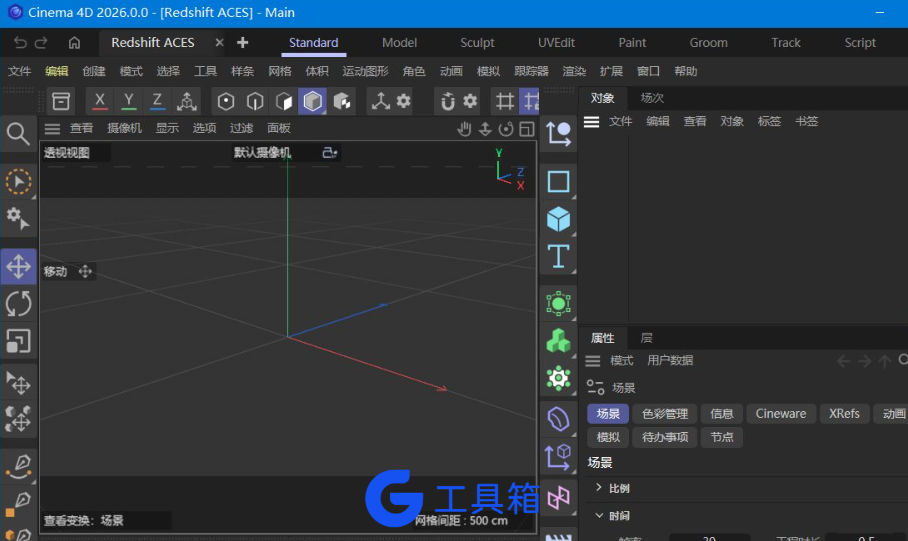Viewport: 908px width, 541px height.
Task: Switch to the Groom layout tab
Action: (708, 42)
